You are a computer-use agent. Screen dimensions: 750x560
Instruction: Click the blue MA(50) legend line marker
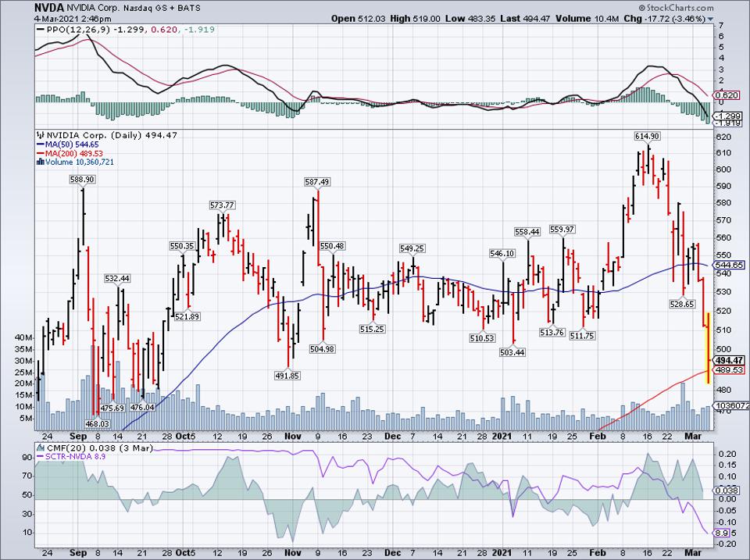coord(41,144)
